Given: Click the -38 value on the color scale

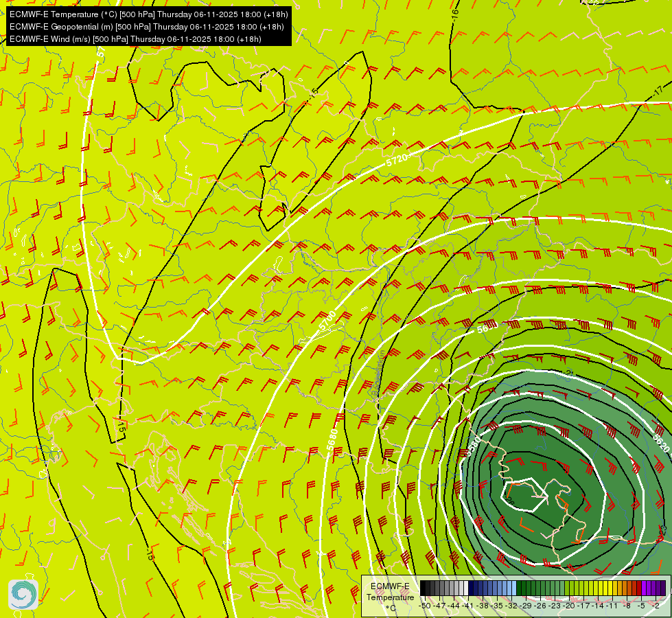Looking at the screenshot, I should tap(482, 606).
